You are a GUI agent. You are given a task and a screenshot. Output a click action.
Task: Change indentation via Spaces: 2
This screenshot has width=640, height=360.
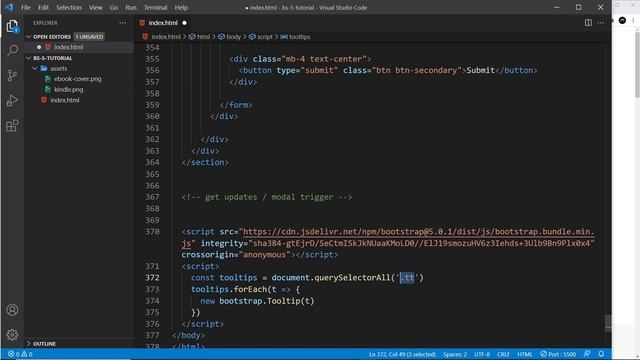(455, 354)
